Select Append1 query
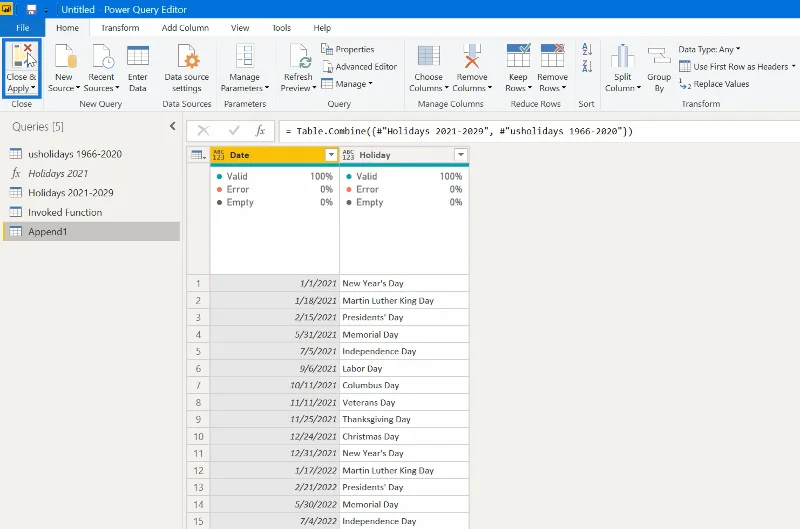The image size is (800, 529). coord(91,231)
